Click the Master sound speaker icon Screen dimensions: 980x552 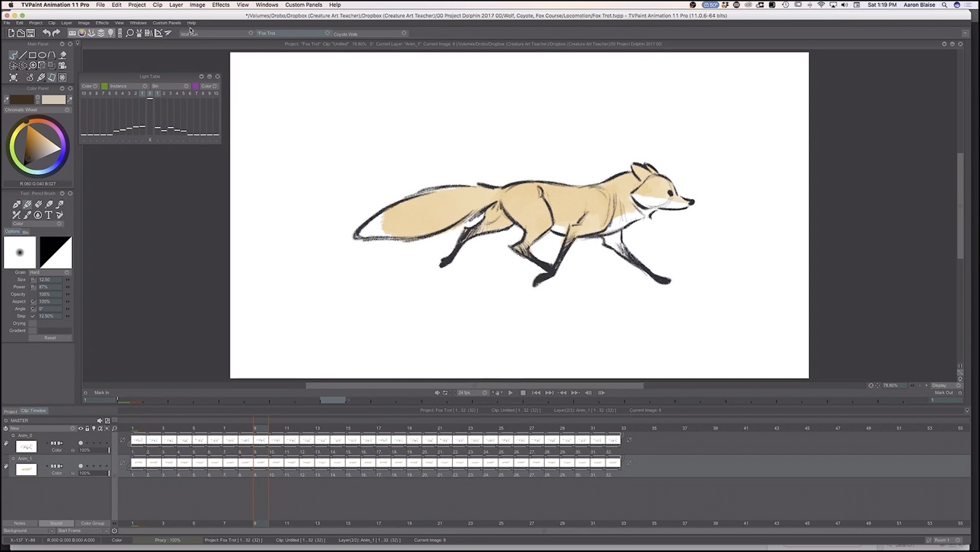(x=100, y=420)
